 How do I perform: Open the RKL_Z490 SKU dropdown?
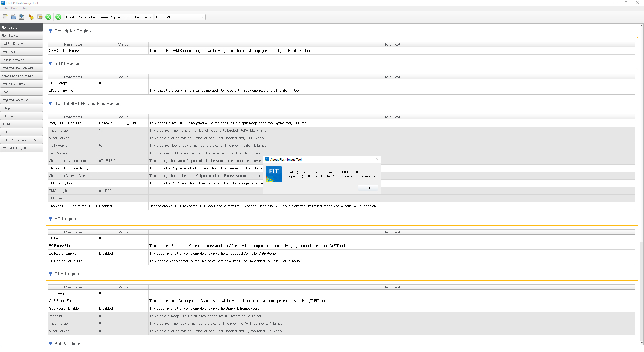click(180, 17)
